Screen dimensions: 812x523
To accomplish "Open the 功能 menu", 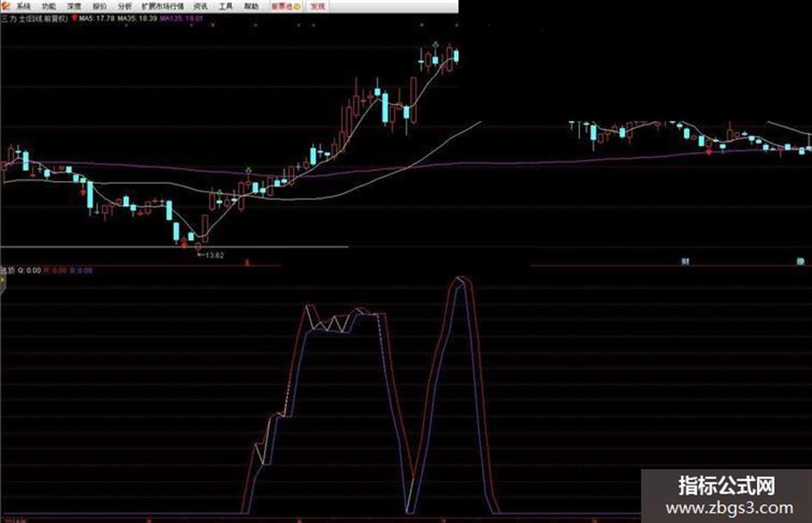I will pyautogui.click(x=49, y=6).
